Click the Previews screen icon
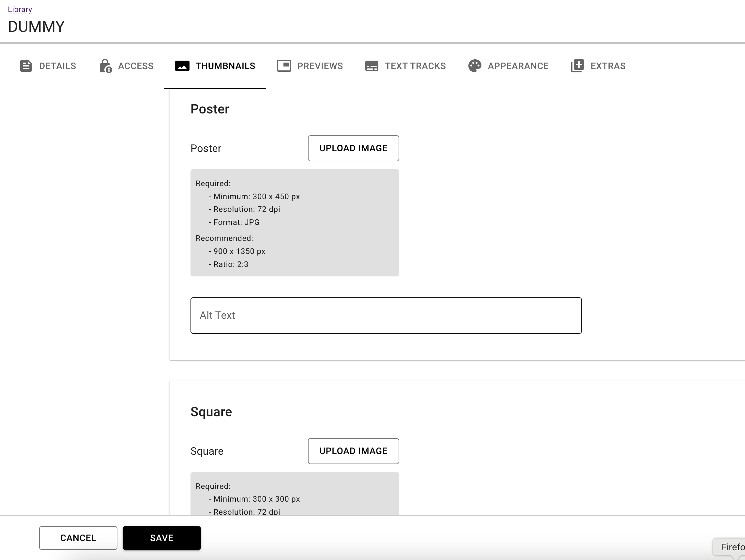Screen dimensions: 745x560 tap(284, 66)
